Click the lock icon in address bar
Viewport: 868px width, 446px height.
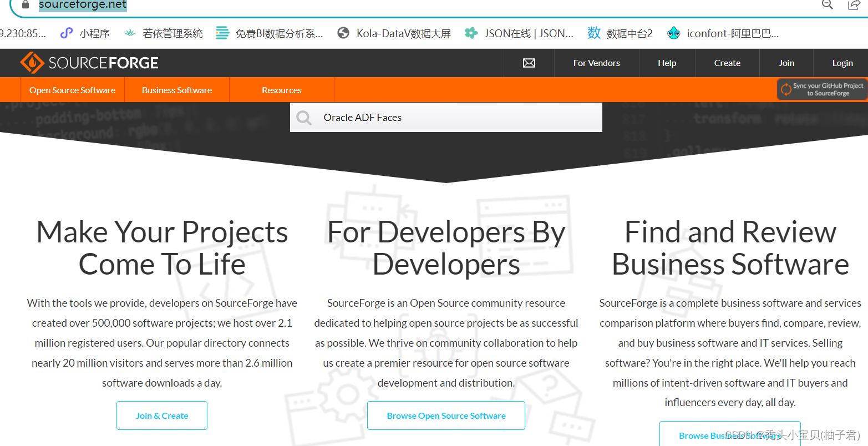(26, 4)
